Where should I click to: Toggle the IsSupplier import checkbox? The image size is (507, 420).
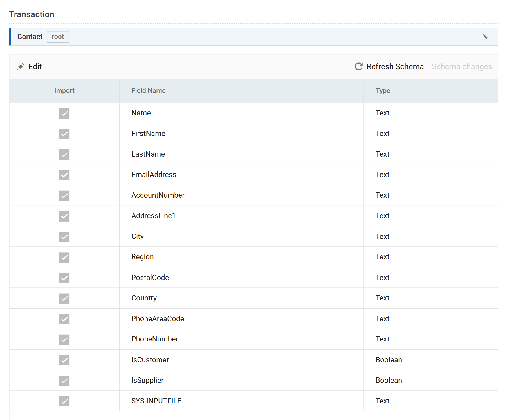(64, 380)
